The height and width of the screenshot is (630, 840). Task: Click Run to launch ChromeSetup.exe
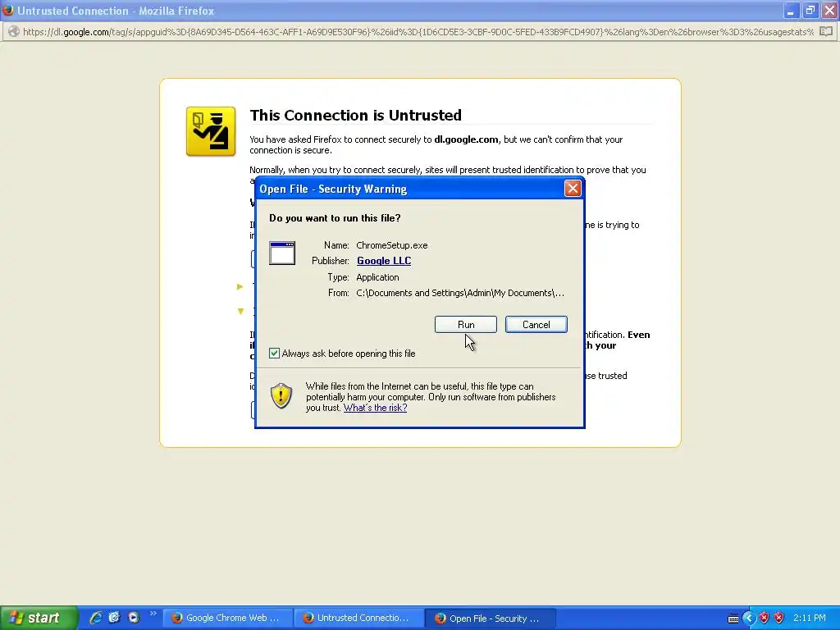point(466,325)
